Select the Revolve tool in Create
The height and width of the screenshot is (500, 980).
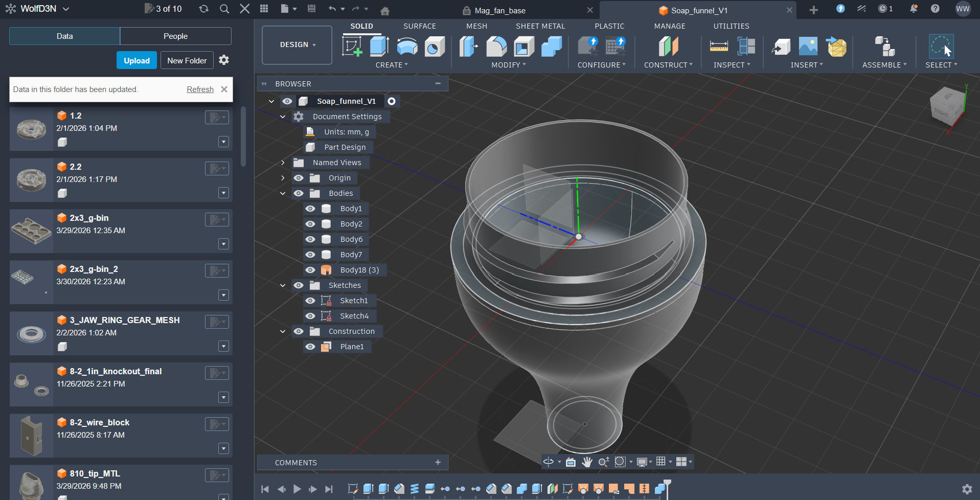point(407,46)
